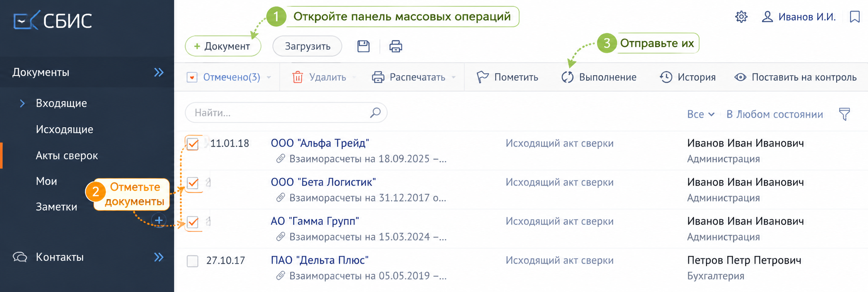Check the ПАО "Дельта Плюс" checkbox
This screenshot has width=868, height=292.
coord(193,261)
